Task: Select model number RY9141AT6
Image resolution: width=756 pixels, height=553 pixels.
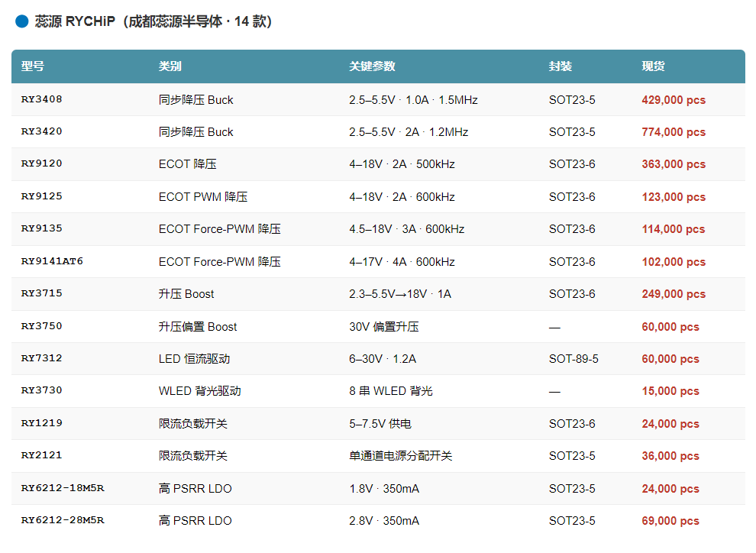Action: [x=52, y=261]
